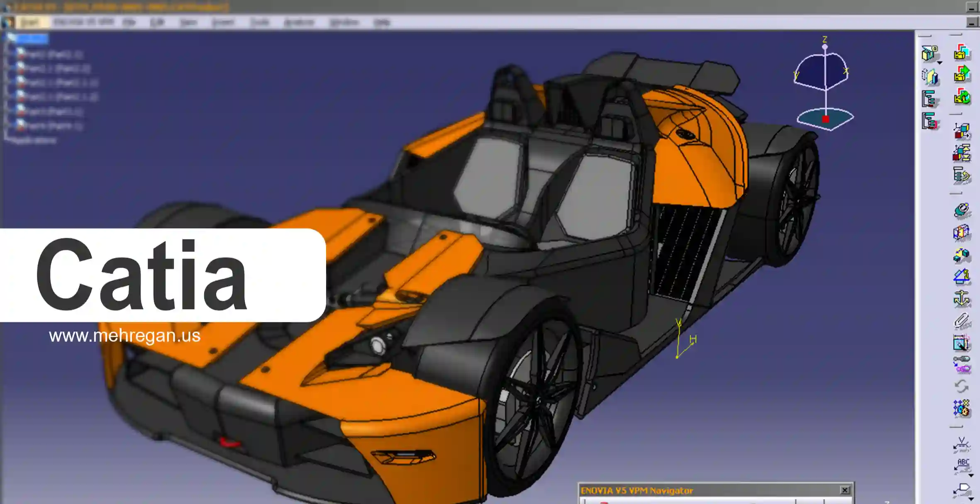Click the component icon with yellow plane

coord(930,76)
